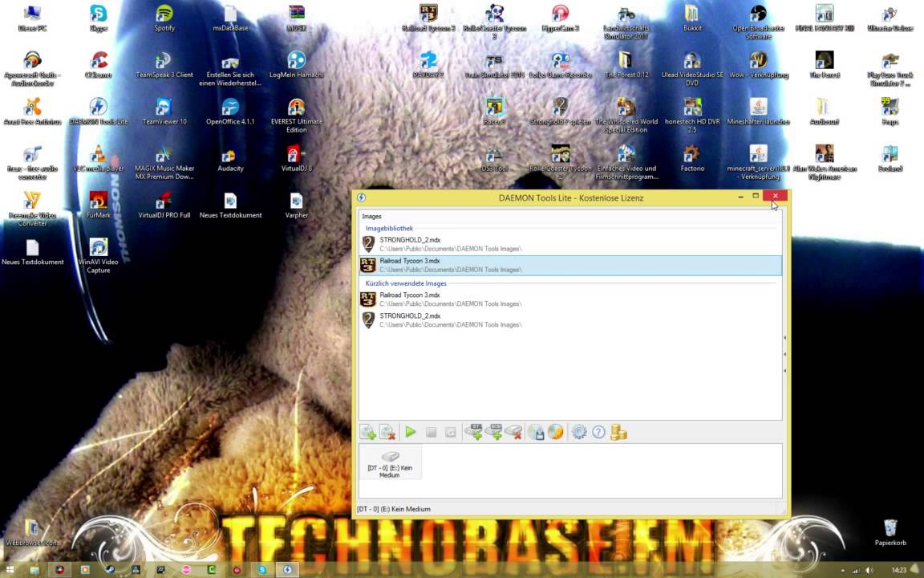This screenshot has width=924, height=578.
Task: Click the Remove Image toolbar icon
Action: 387,433
